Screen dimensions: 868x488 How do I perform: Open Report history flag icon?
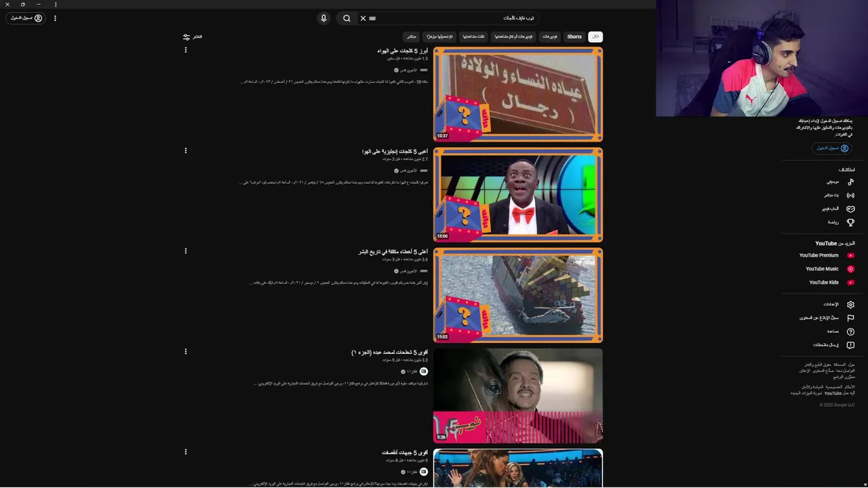(x=850, y=318)
